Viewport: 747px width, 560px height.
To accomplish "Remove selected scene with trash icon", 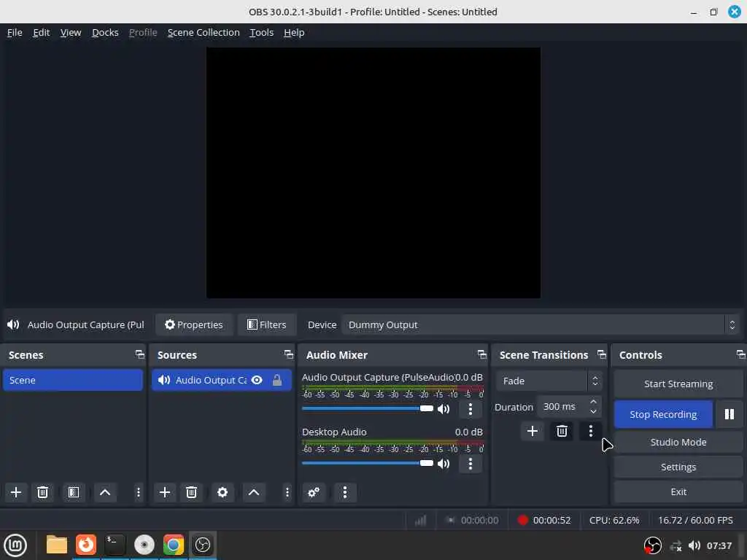I will coord(42,492).
